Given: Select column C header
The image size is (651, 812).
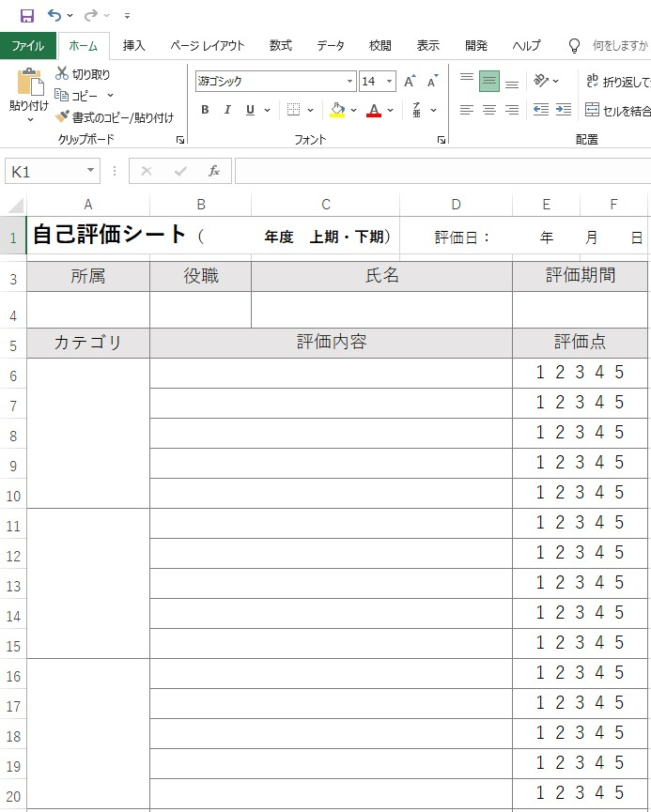Looking at the screenshot, I should click(x=325, y=205).
